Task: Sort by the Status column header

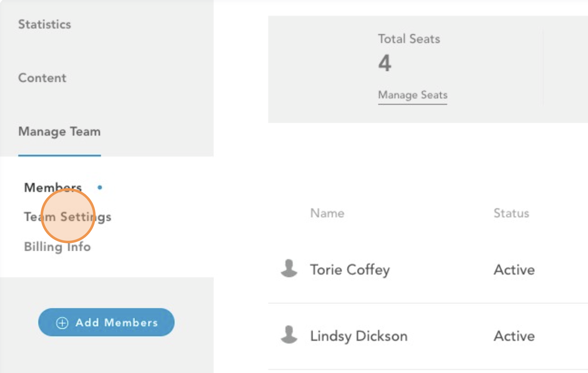Action: [511, 213]
